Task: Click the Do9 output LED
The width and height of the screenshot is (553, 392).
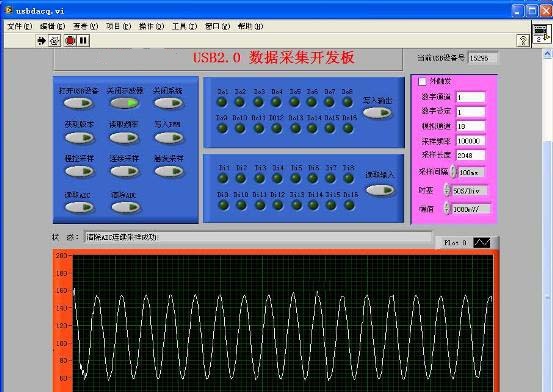Action: 222,128
